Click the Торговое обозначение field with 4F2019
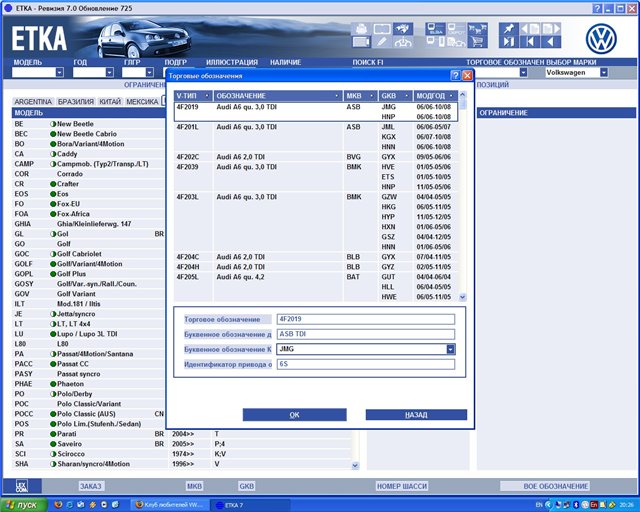 366,319
